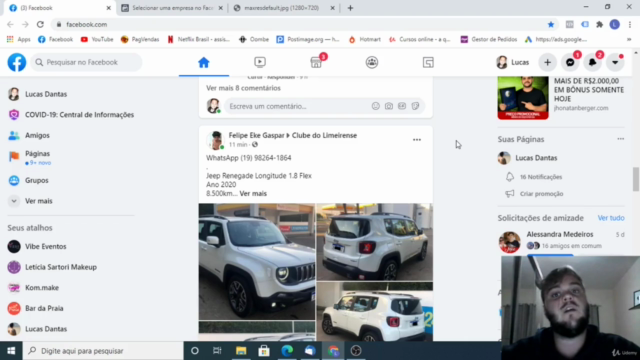Open Amigos in the left sidebar
Screen dimensions: 640x360
click(37, 135)
